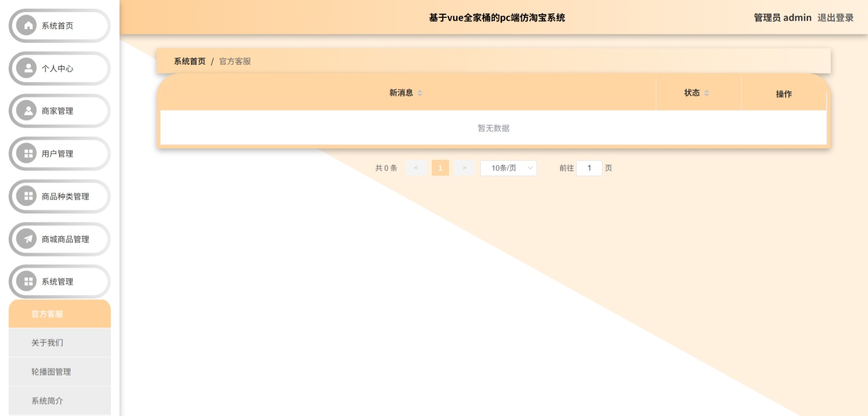868x416 pixels.
Task: Open the 个人中心 sidebar menu
Action: click(x=60, y=68)
